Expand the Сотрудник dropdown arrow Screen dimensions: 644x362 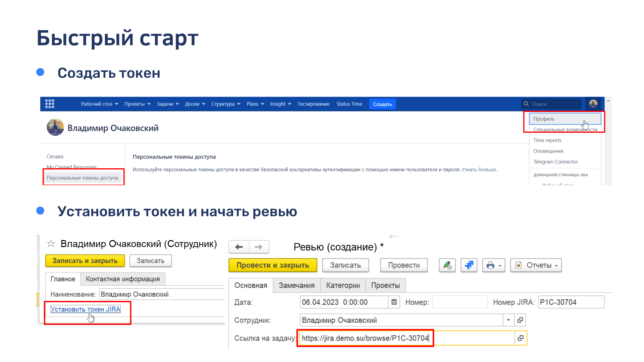[508, 320]
